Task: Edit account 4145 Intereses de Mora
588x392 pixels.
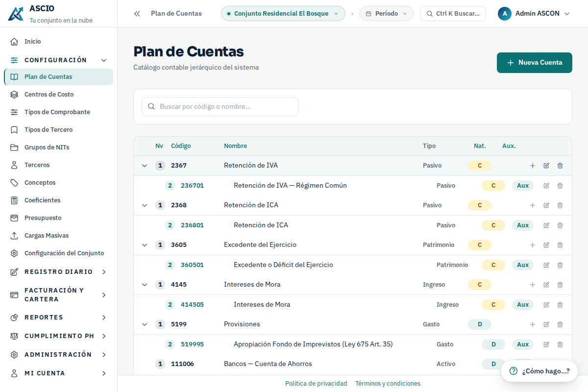Action: click(x=546, y=285)
